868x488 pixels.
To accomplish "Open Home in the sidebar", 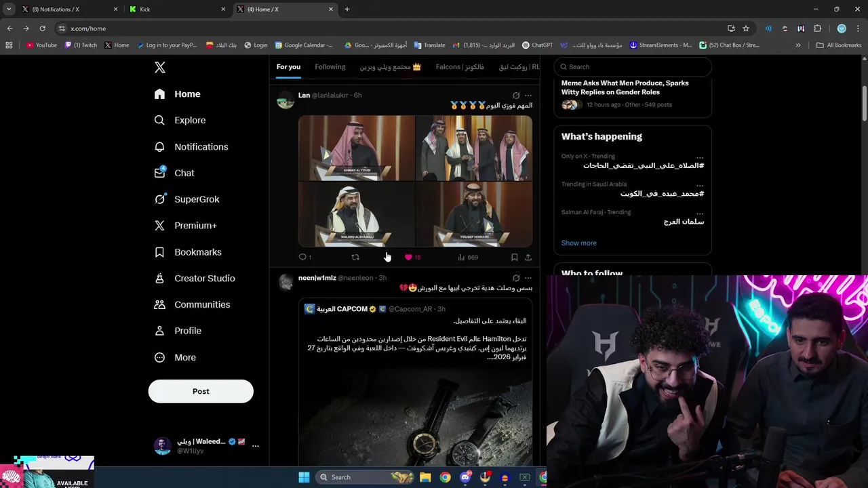I will coord(178,94).
